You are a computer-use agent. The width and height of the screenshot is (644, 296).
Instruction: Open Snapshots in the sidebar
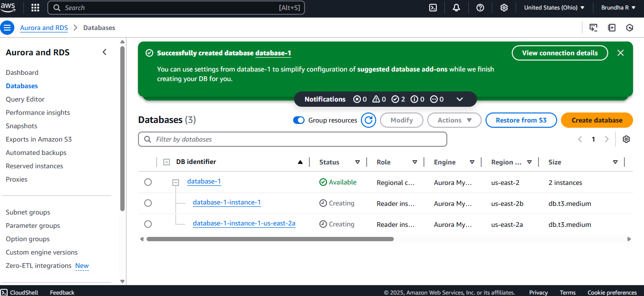[x=21, y=126]
